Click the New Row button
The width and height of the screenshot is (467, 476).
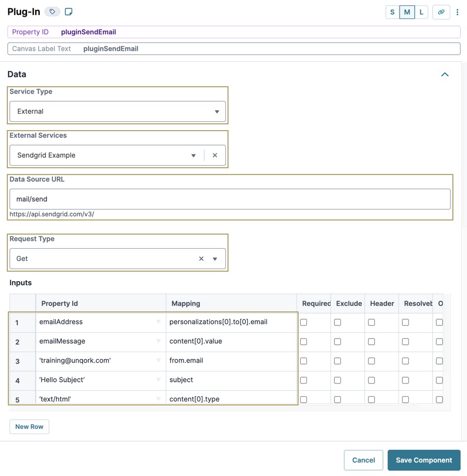(x=29, y=426)
